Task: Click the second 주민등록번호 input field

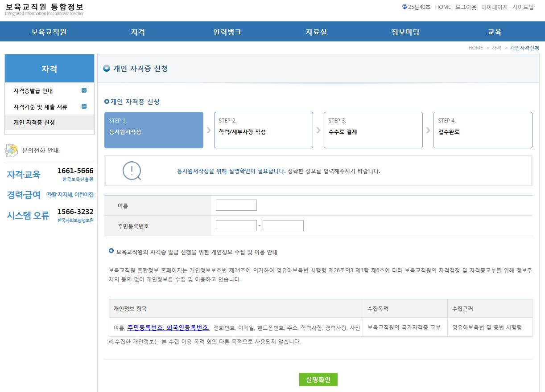Action: [283, 225]
